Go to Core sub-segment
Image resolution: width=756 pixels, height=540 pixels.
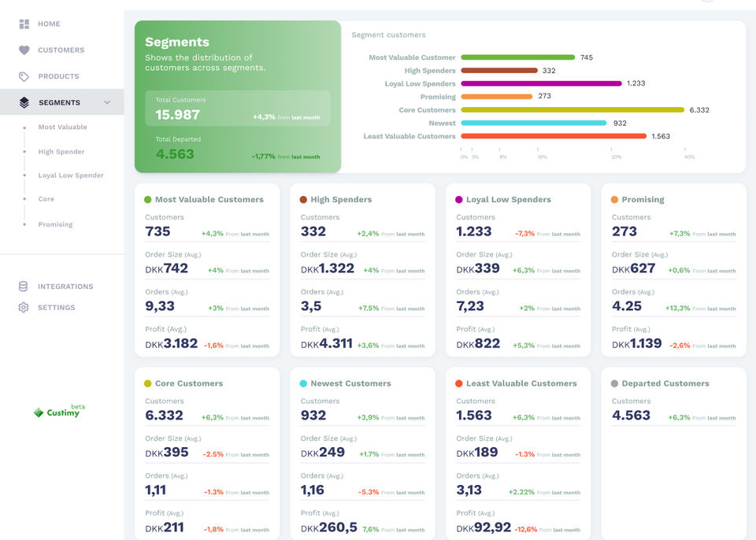tap(46, 198)
